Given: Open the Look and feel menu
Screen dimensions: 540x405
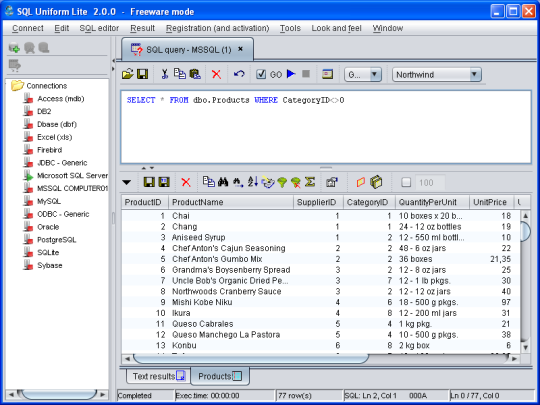Looking at the screenshot, I should pos(336,28).
